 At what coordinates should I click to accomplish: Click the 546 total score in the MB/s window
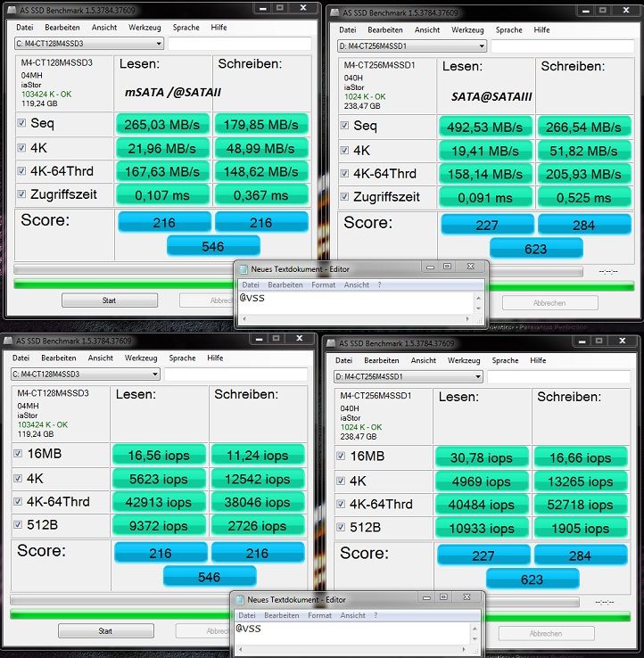tap(213, 246)
